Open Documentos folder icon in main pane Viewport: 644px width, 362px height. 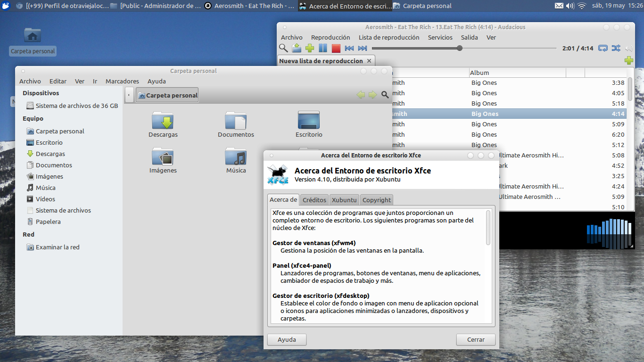pyautogui.click(x=236, y=124)
